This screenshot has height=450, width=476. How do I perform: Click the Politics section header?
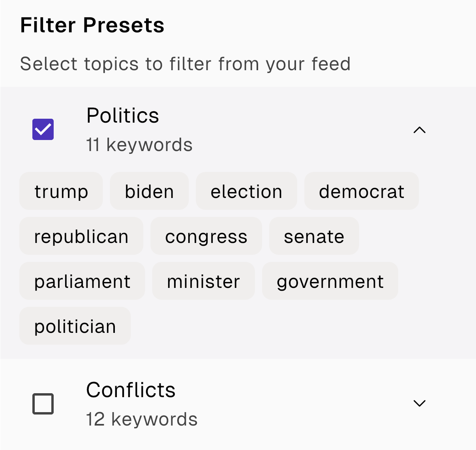[123, 116]
